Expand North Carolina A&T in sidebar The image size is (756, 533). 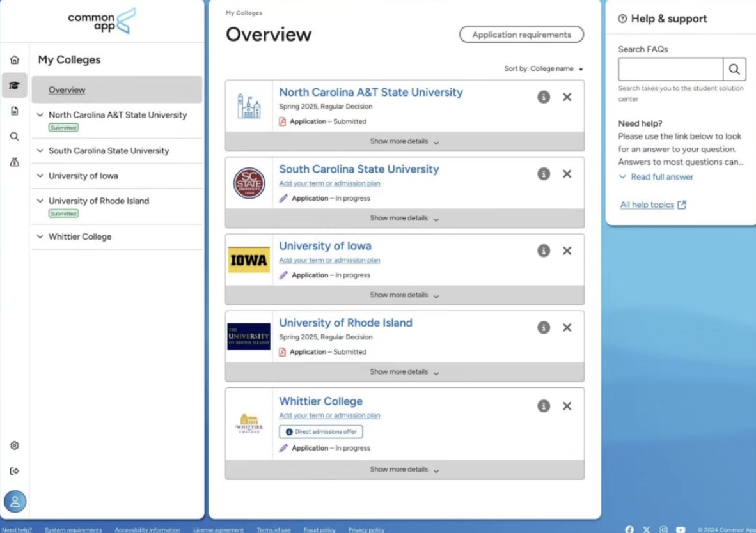[x=40, y=114]
